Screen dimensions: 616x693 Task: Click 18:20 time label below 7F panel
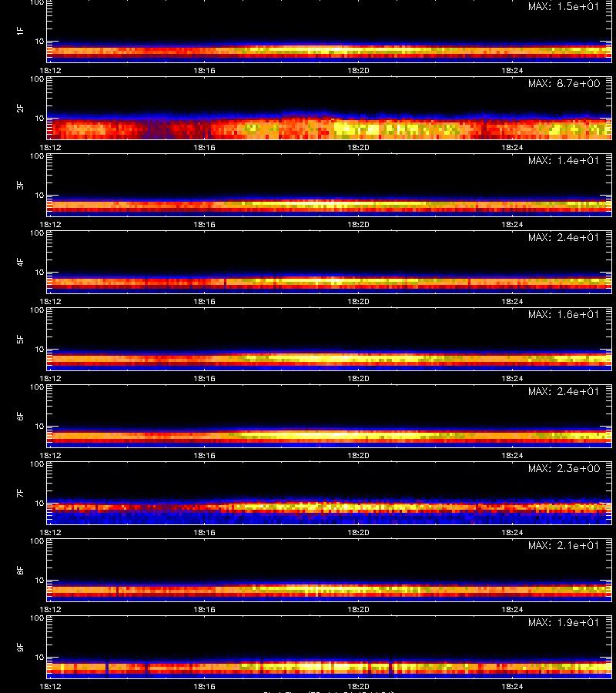(358, 533)
